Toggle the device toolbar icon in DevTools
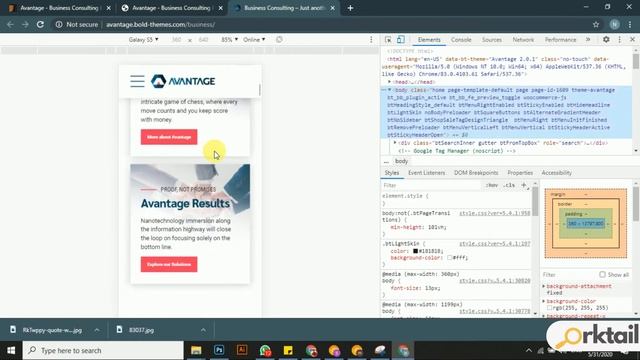This screenshot has height=360, width=640. [x=401, y=40]
